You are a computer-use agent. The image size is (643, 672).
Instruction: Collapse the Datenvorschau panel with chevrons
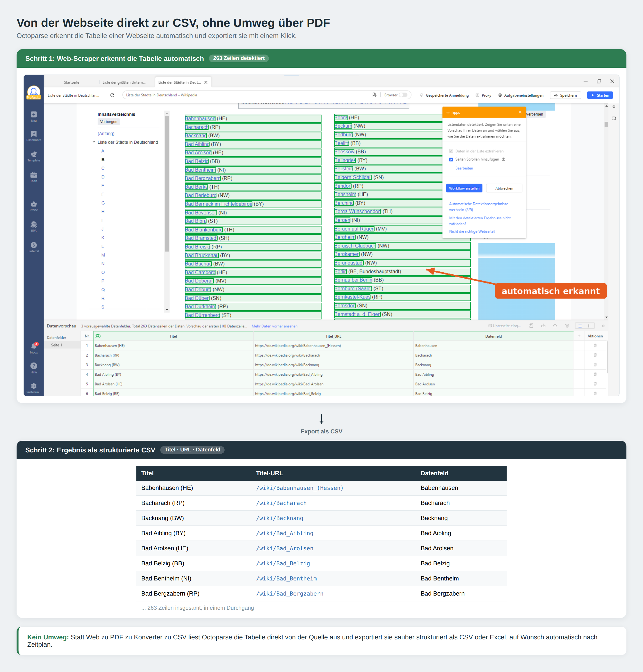[x=603, y=326]
